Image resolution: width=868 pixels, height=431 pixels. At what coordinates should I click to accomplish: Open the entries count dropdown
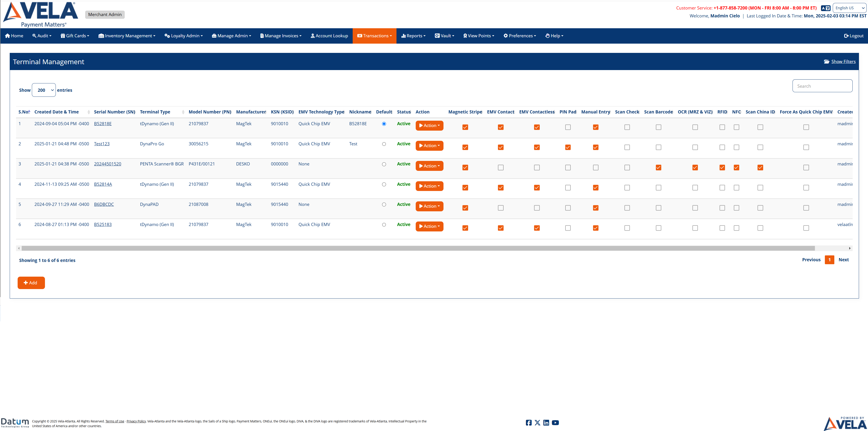click(x=43, y=90)
